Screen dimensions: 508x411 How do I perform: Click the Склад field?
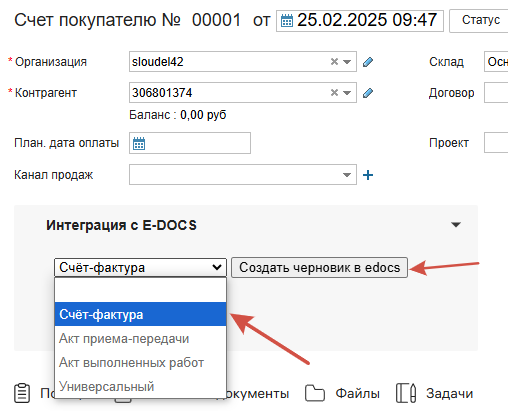[496, 62]
